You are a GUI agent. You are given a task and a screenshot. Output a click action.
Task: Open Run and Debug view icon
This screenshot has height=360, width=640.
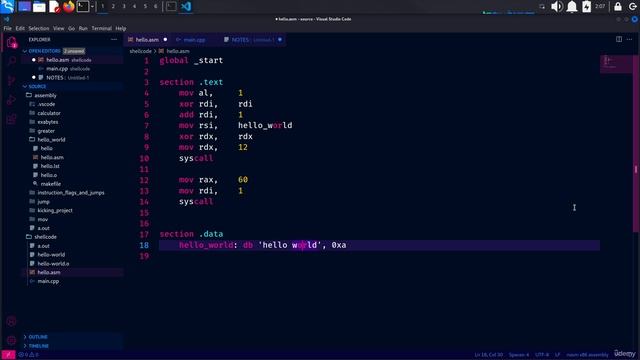click(11, 100)
